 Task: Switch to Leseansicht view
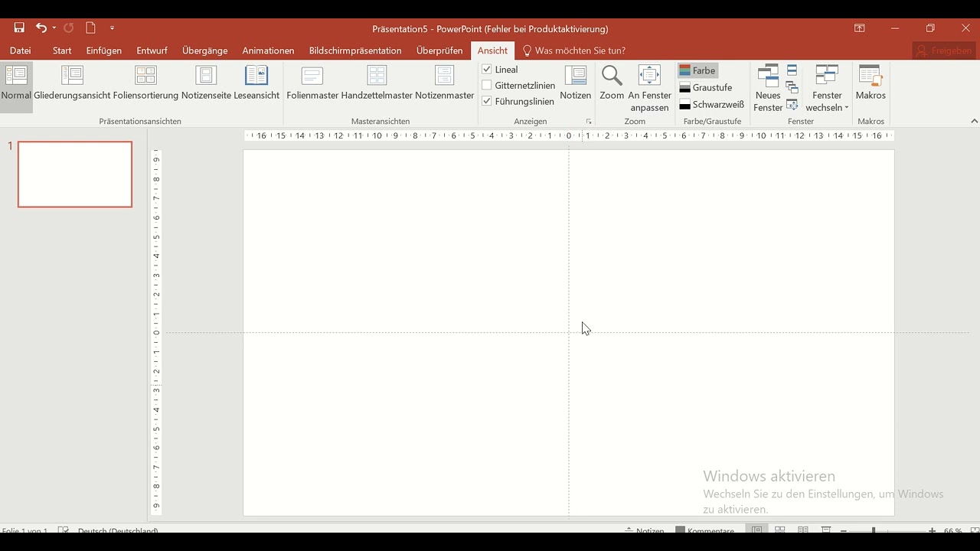[256, 83]
